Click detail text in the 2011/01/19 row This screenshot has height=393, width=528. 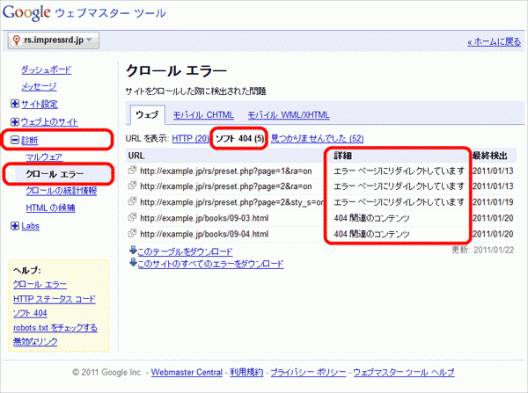tap(399, 202)
